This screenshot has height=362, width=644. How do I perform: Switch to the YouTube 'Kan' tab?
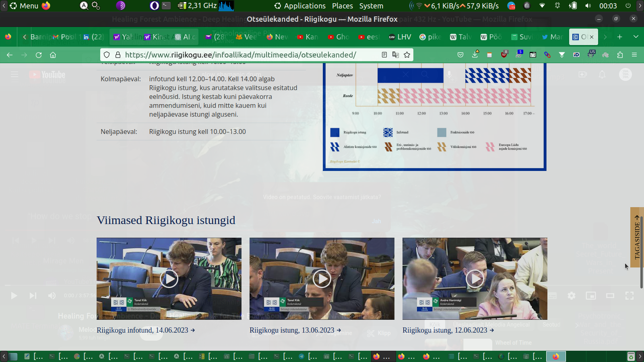point(308,37)
